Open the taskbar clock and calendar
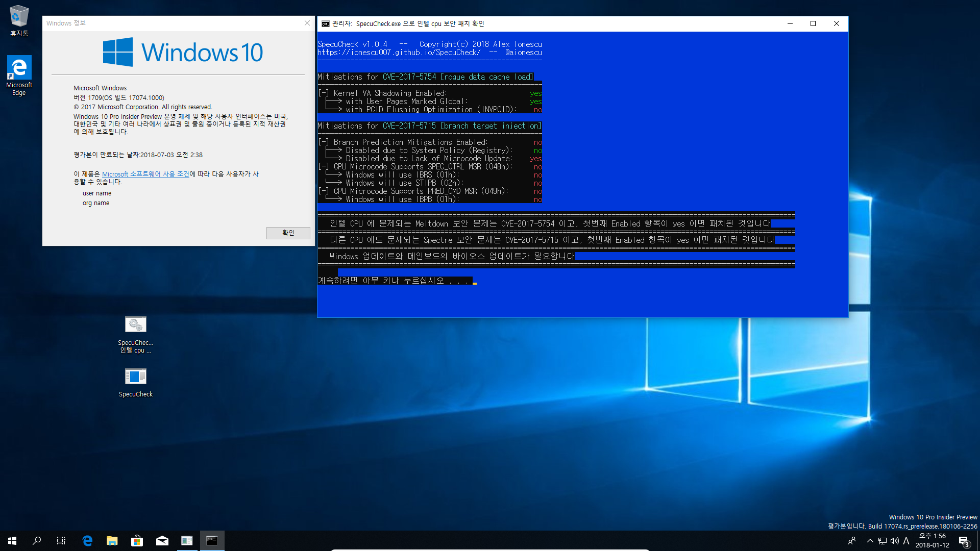 (x=933, y=541)
